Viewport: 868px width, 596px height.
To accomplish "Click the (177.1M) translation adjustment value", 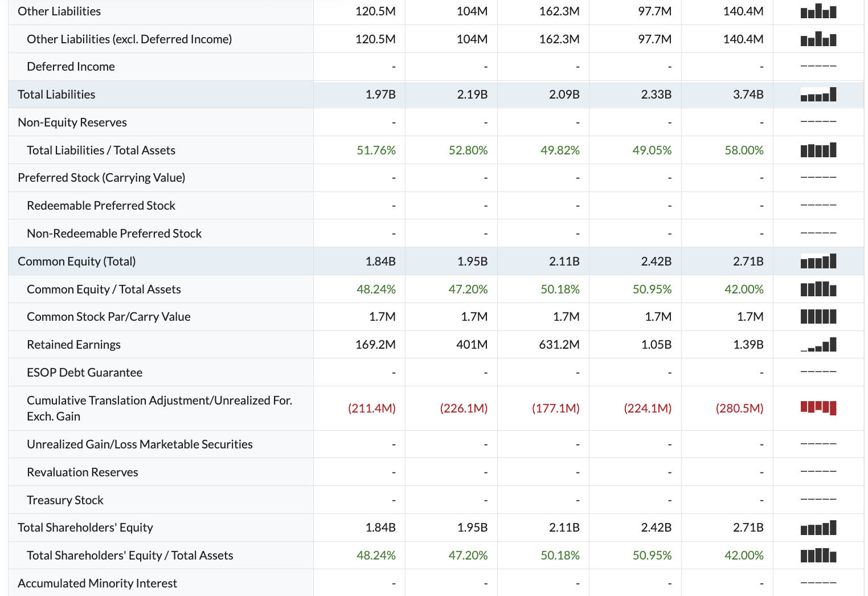I will (x=555, y=408).
